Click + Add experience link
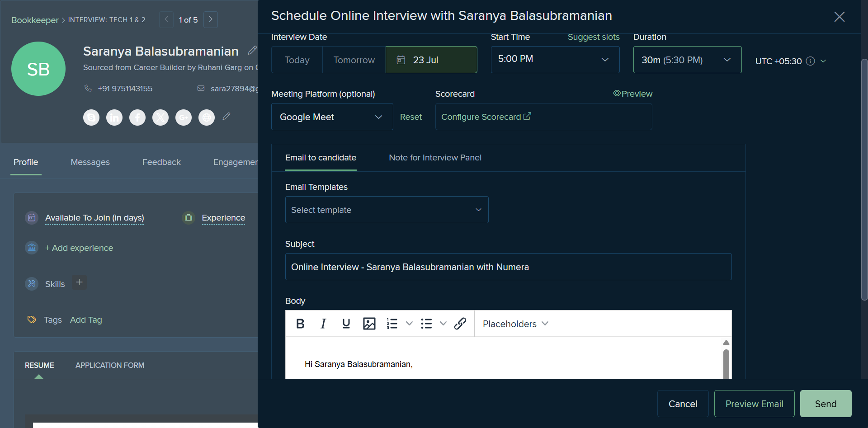The image size is (868, 428). tap(79, 248)
